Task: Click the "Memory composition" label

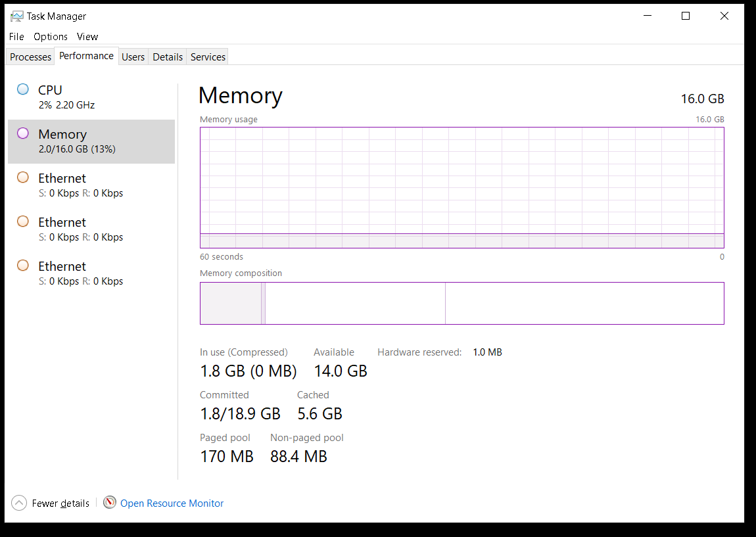Action: click(x=241, y=273)
